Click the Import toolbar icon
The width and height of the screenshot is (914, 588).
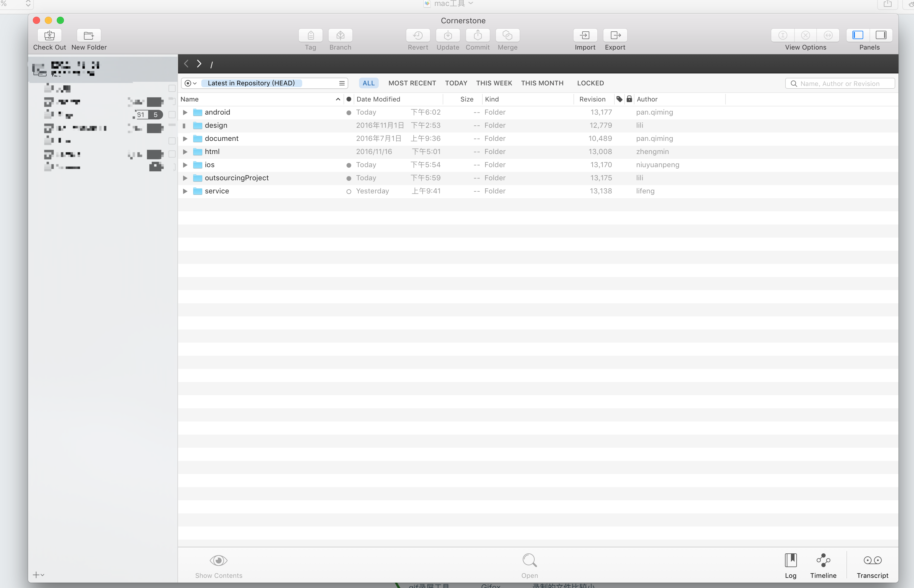click(585, 35)
